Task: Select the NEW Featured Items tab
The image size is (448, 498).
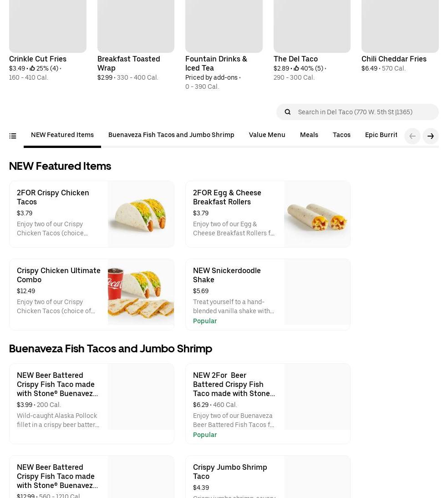Action: [x=62, y=135]
